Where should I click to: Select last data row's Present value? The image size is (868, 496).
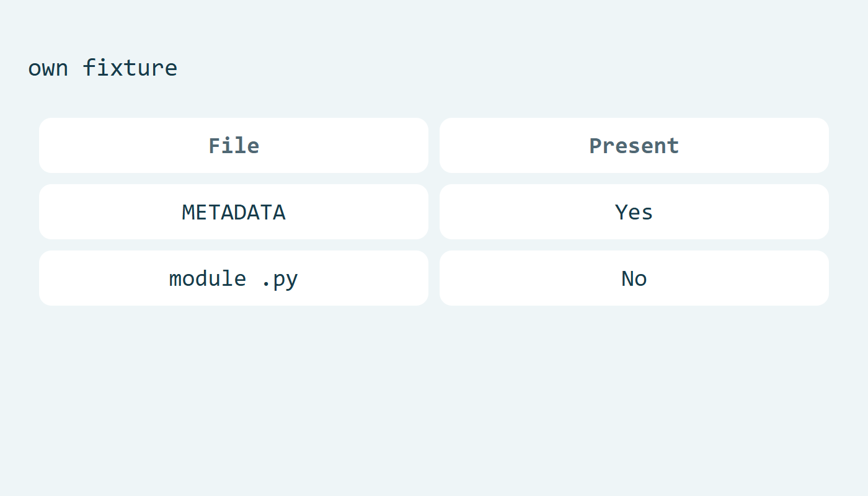(634, 278)
